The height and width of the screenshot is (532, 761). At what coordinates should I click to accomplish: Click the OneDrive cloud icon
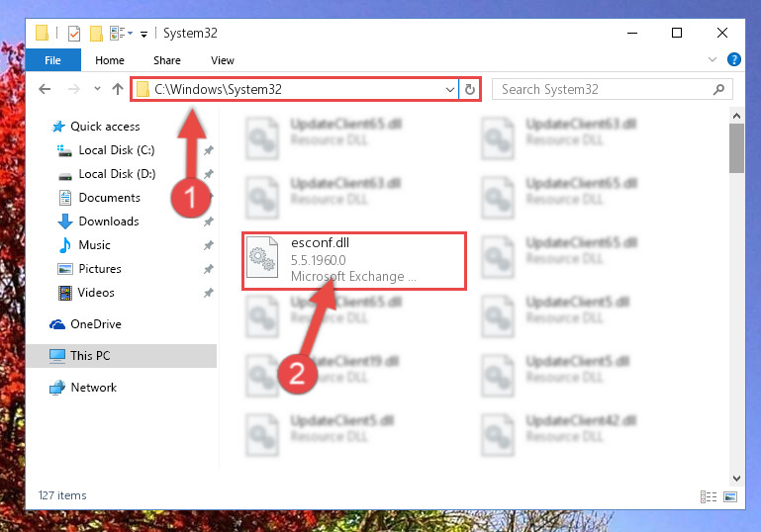57,324
